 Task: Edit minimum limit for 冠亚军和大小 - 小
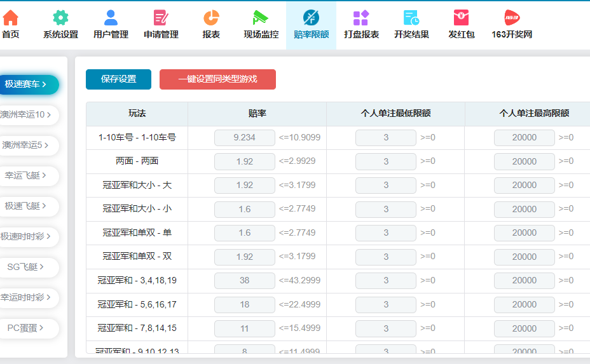pos(386,209)
